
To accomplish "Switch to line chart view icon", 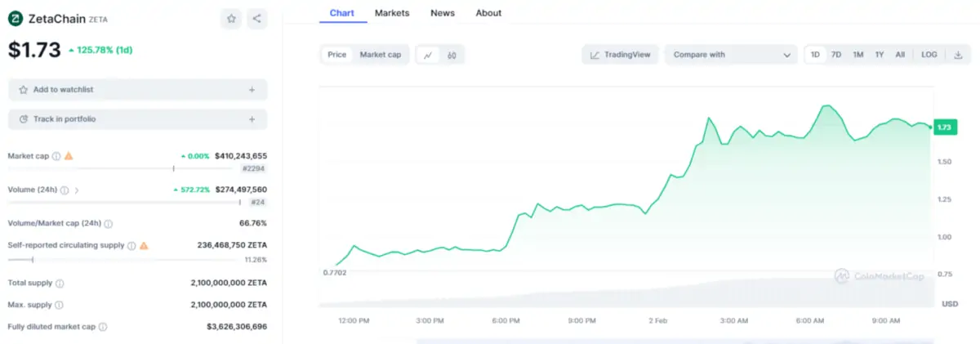I will [x=428, y=55].
